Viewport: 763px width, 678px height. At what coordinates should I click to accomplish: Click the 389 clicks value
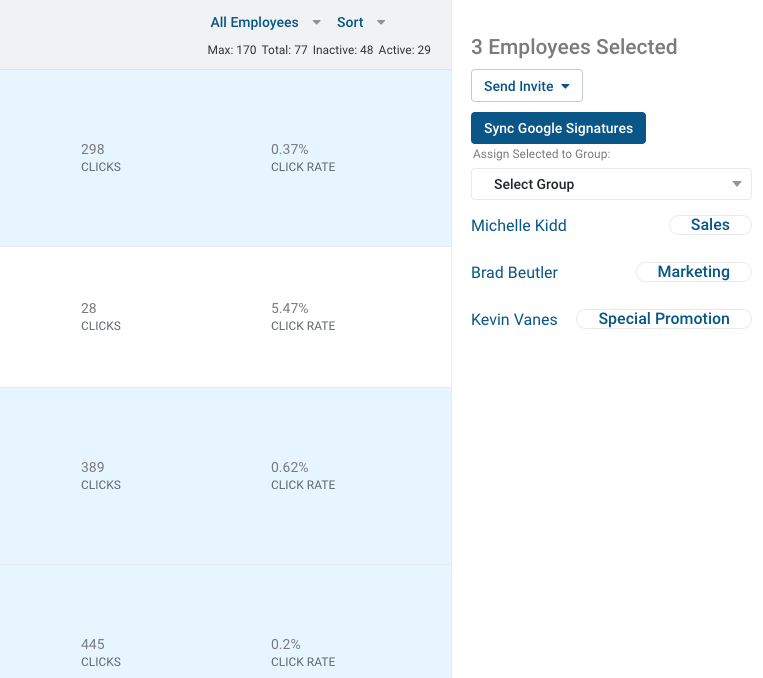point(92,467)
